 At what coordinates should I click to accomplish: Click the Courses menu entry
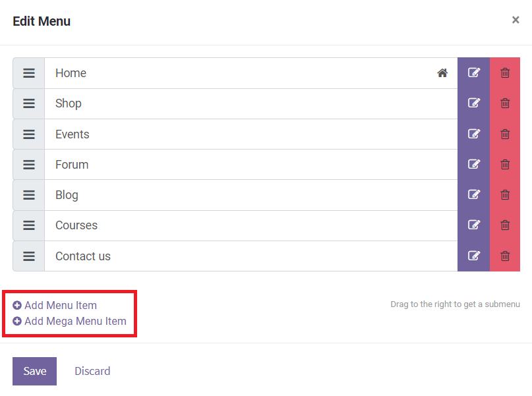click(76, 225)
